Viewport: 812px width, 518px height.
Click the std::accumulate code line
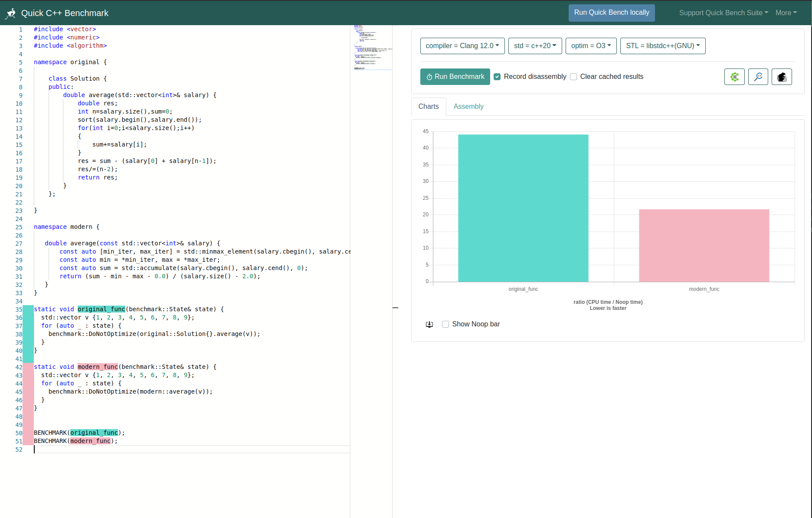pyautogui.click(x=183, y=268)
